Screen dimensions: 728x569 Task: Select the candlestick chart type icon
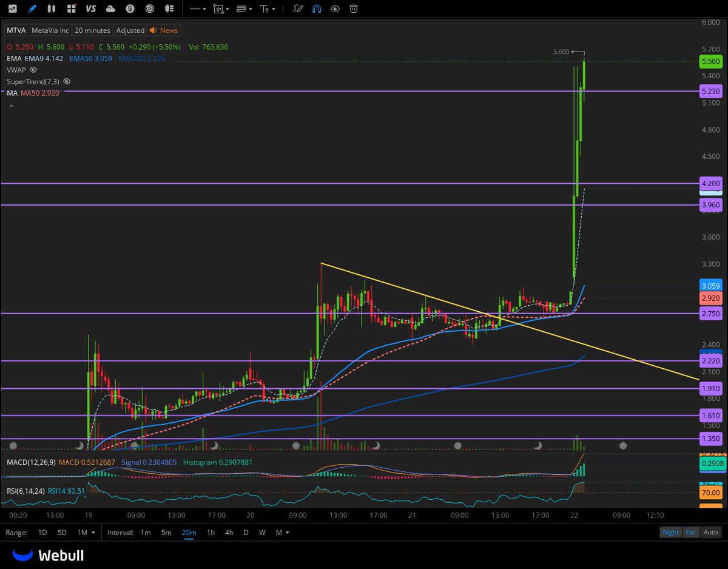coord(52,8)
